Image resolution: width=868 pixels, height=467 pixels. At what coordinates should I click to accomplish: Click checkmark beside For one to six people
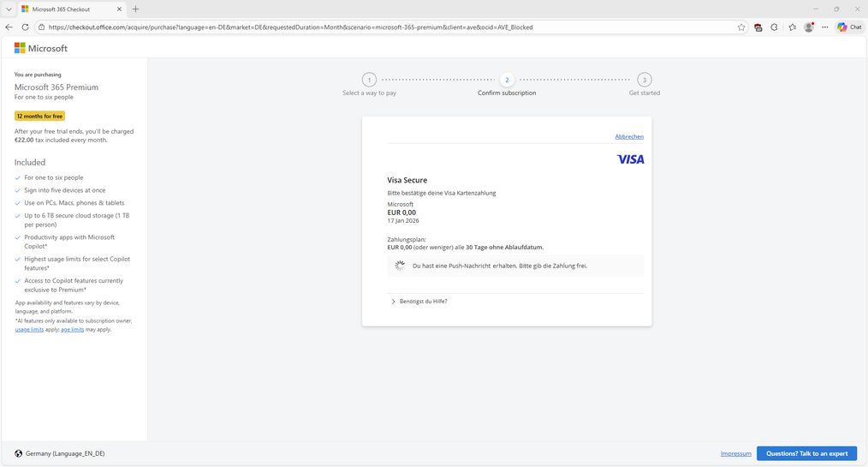18,178
